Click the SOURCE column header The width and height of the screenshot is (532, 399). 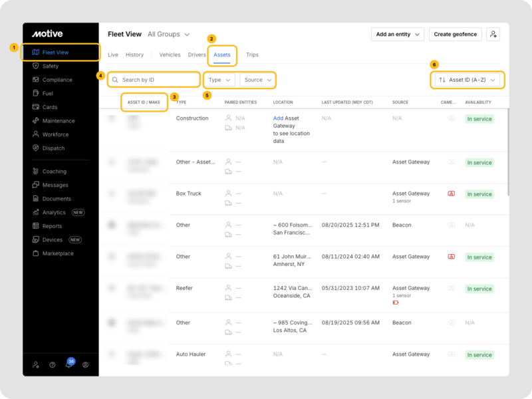pyautogui.click(x=400, y=102)
